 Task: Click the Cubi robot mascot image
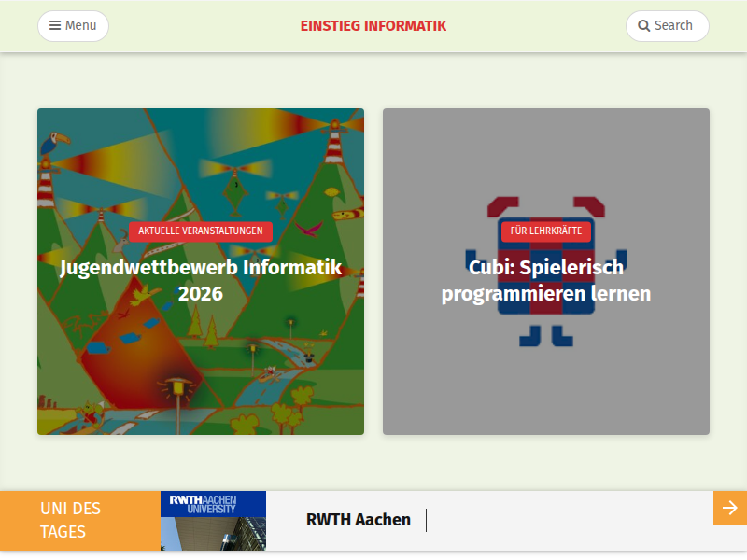546,272
